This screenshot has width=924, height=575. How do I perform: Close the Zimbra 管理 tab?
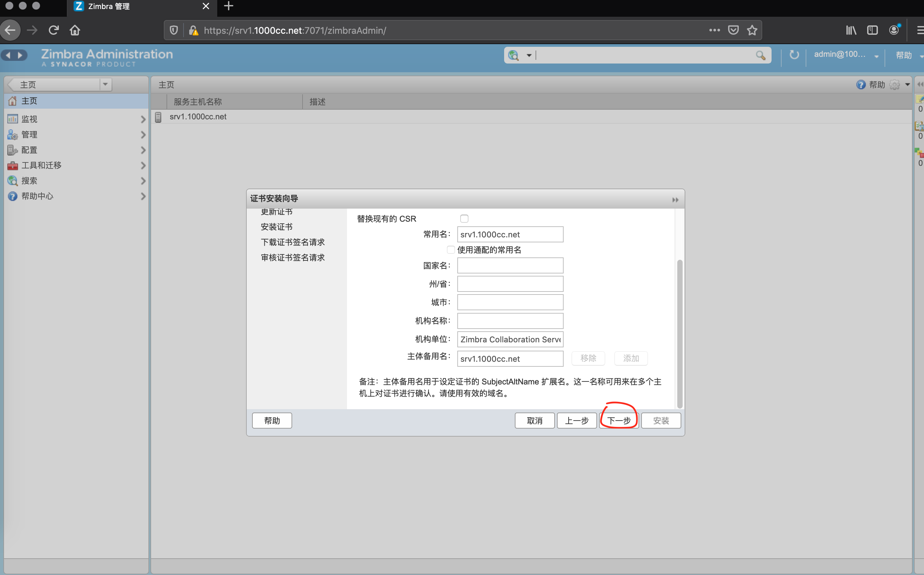point(206,6)
